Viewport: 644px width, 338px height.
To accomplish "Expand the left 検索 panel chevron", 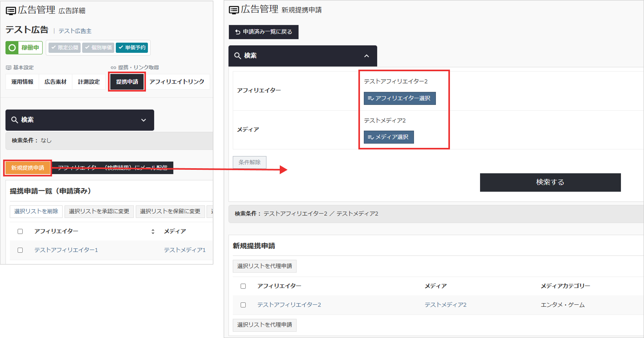I will click(144, 120).
